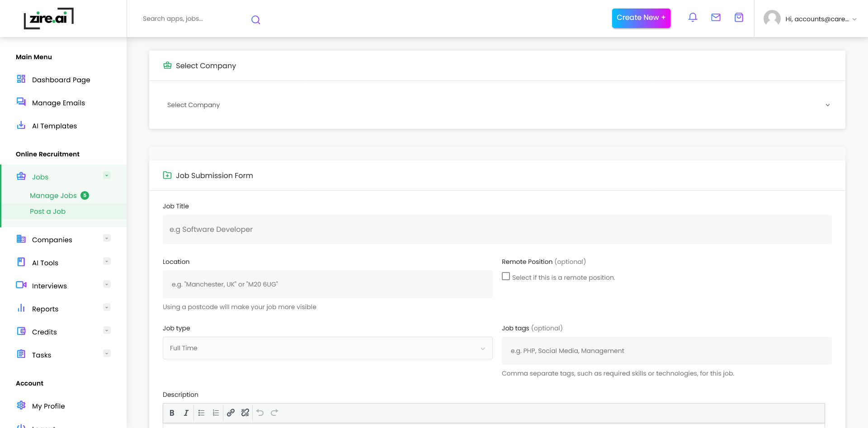Click the shopping bag icon

pos(739,18)
